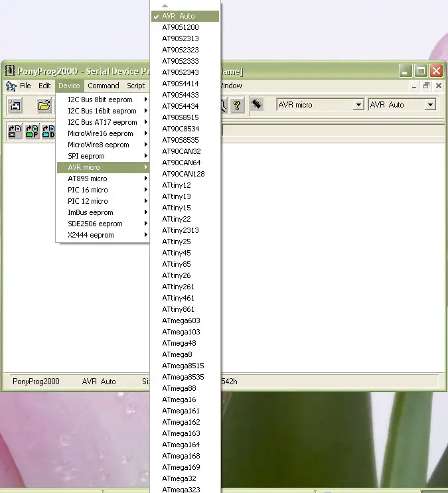
Task: Choose ATtiny12 from the list
Action: click(x=185, y=186)
